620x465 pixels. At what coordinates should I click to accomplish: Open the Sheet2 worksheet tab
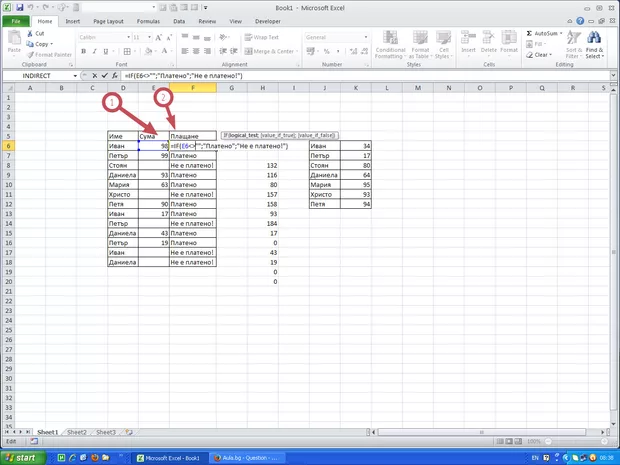pyautogui.click(x=76, y=432)
